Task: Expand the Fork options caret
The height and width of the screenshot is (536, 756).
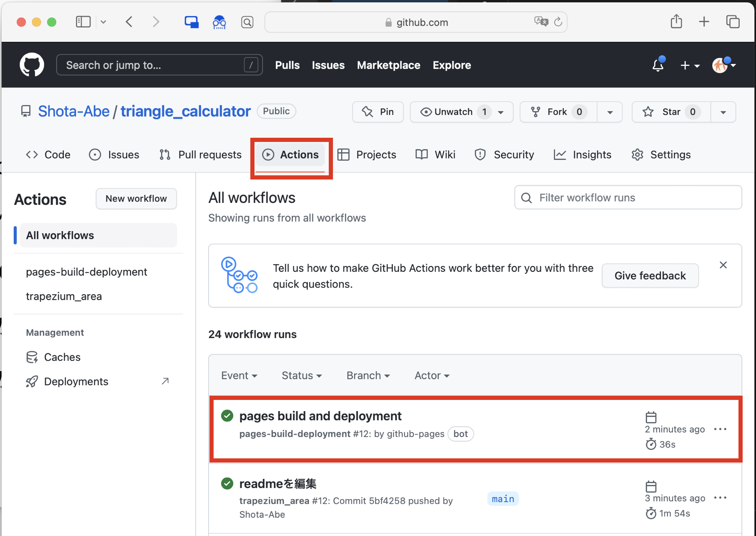Action: click(610, 111)
